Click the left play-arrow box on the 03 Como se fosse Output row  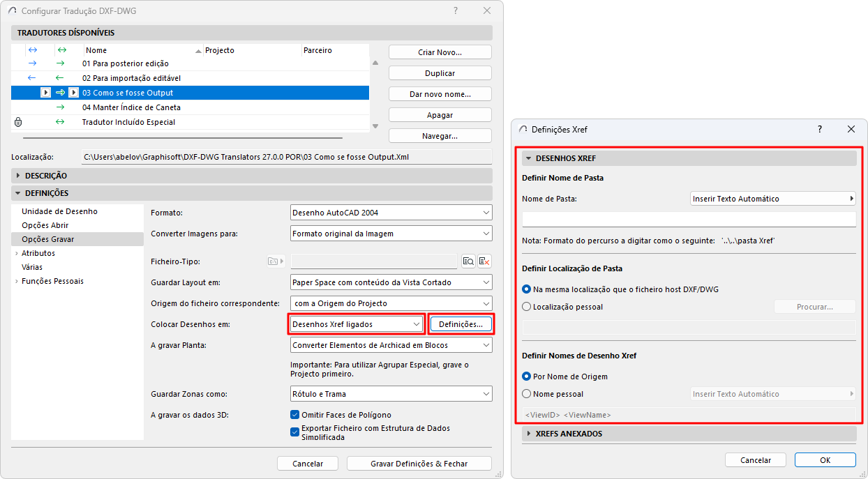point(45,93)
